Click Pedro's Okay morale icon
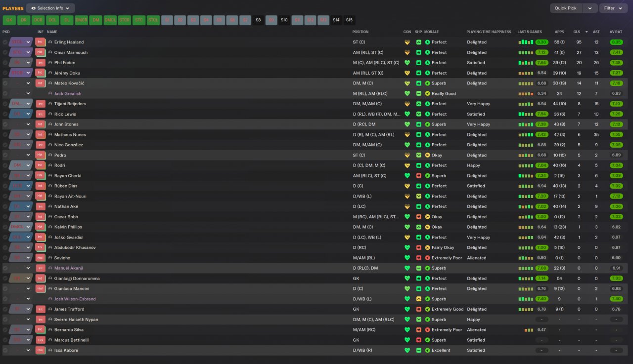 click(428, 155)
